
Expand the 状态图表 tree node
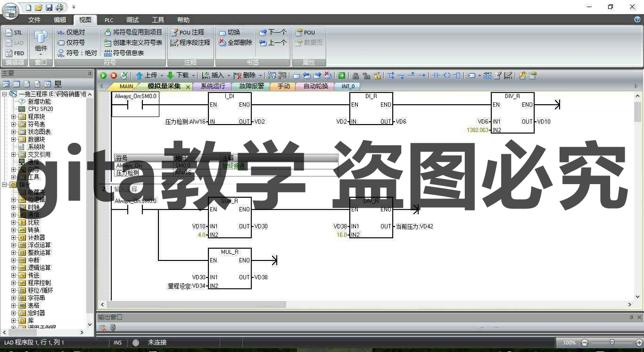[14, 132]
